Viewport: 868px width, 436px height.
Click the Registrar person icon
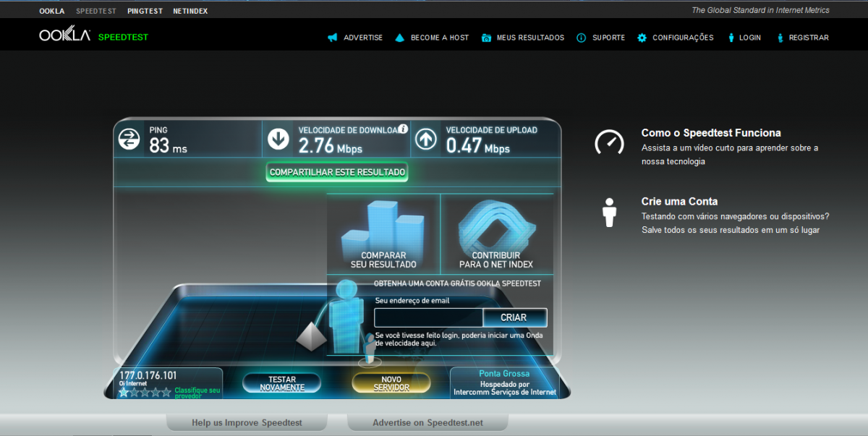click(780, 38)
